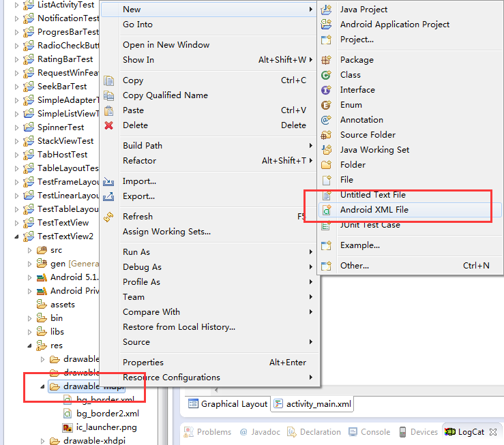Click the green Class icon
Screen dimensions: 504x445
(327, 75)
